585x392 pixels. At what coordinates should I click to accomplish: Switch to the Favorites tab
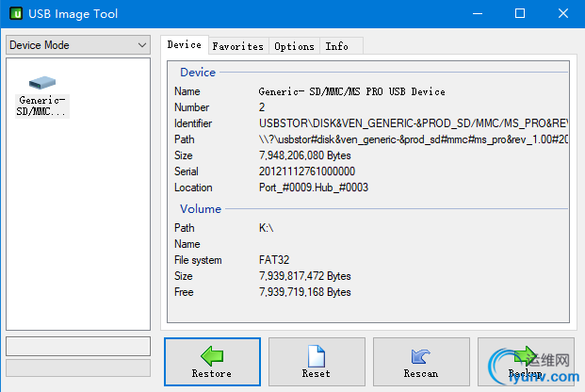238,46
